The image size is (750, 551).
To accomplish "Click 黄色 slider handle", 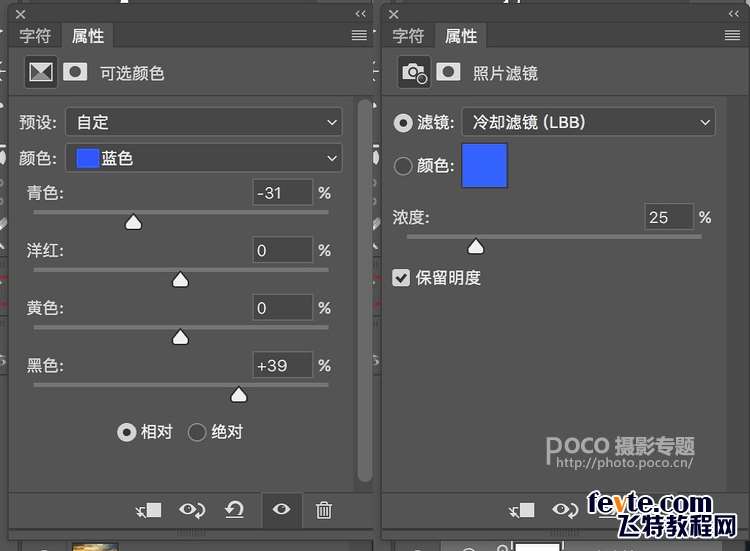I will 180,337.
